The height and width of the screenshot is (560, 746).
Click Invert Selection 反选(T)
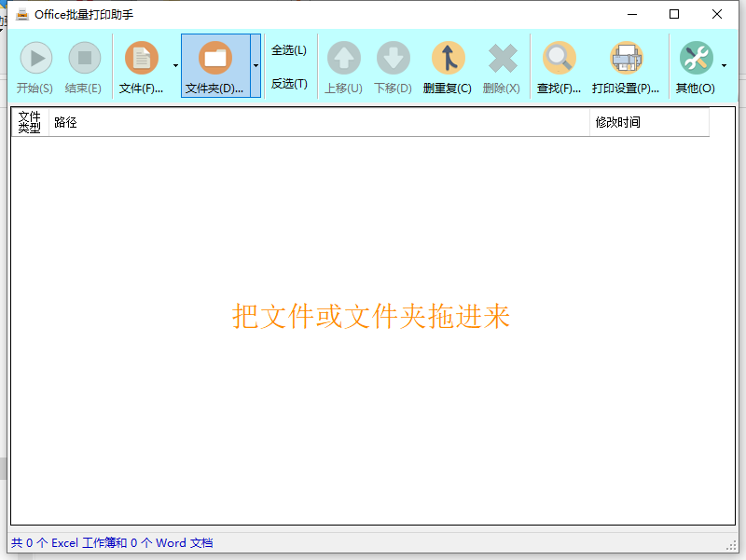coord(289,84)
